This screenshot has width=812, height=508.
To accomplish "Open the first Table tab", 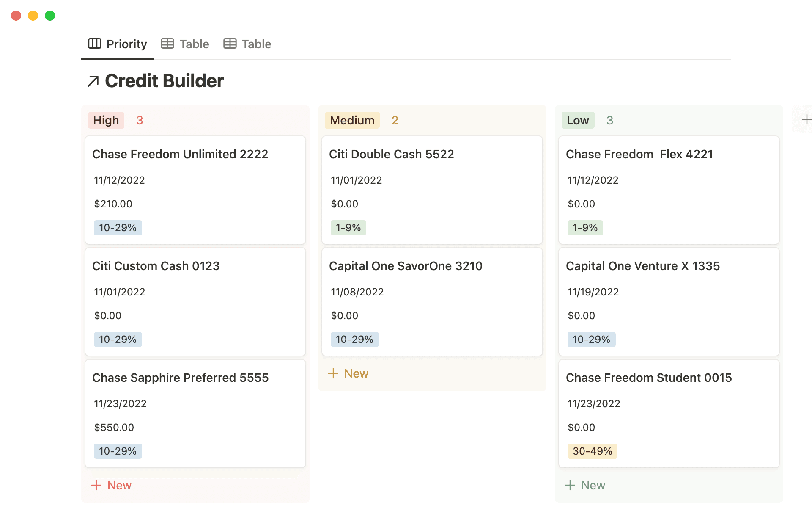I will (x=185, y=44).
